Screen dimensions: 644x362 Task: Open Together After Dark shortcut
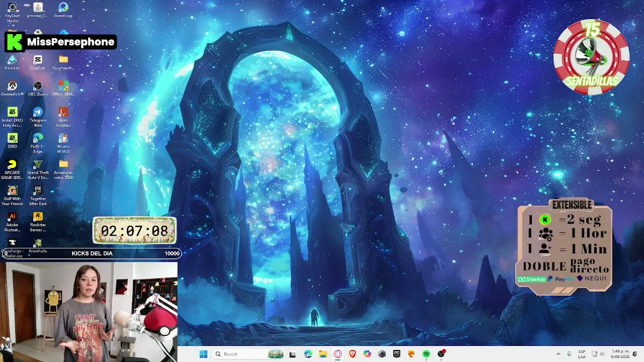(38, 196)
